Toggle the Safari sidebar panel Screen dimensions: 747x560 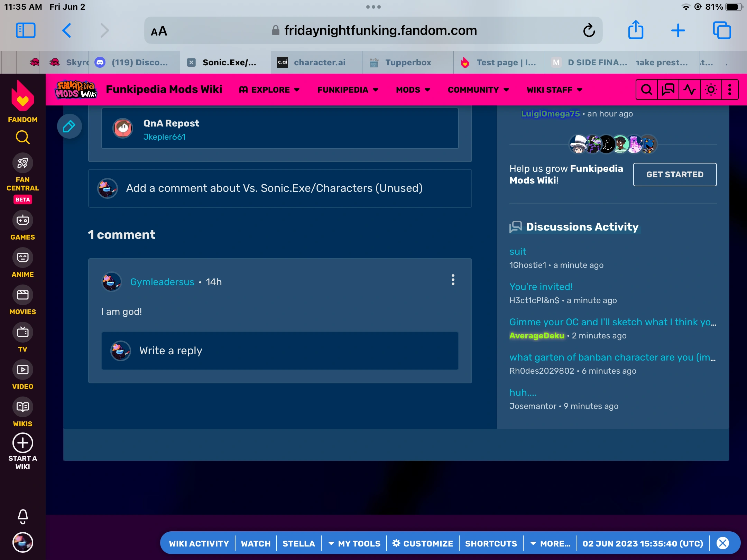(x=26, y=30)
